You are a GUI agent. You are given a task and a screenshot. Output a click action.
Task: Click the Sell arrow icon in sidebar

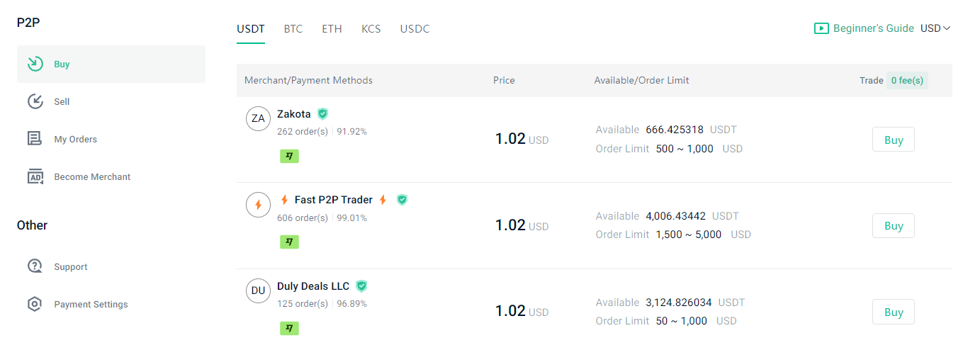pos(35,101)
